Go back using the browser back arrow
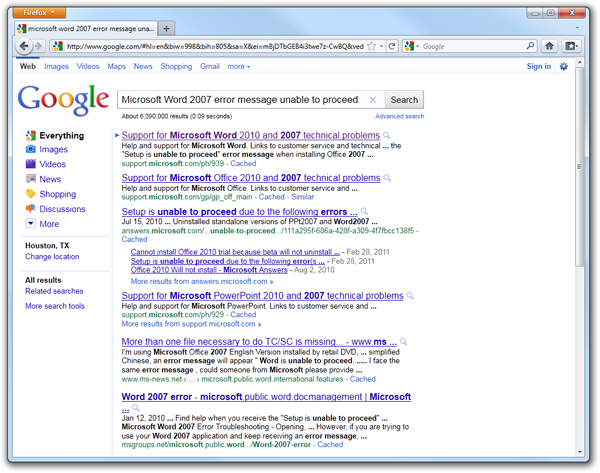 pos(24,46)
